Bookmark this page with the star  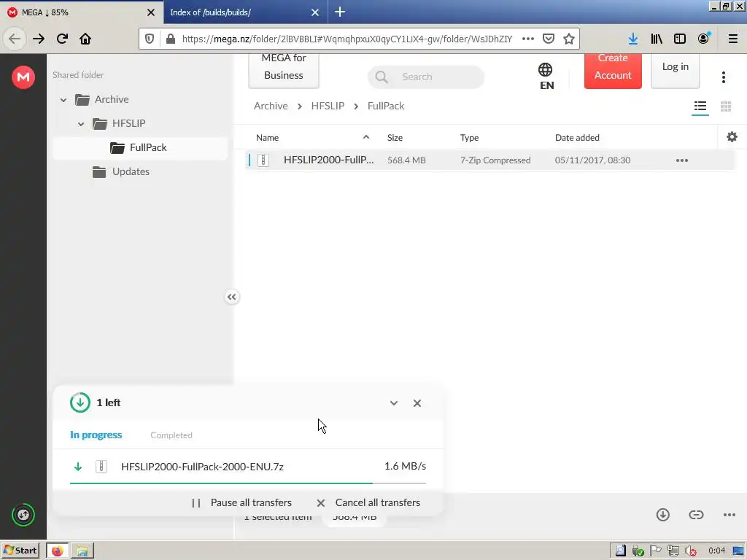[x=569, y=39]
